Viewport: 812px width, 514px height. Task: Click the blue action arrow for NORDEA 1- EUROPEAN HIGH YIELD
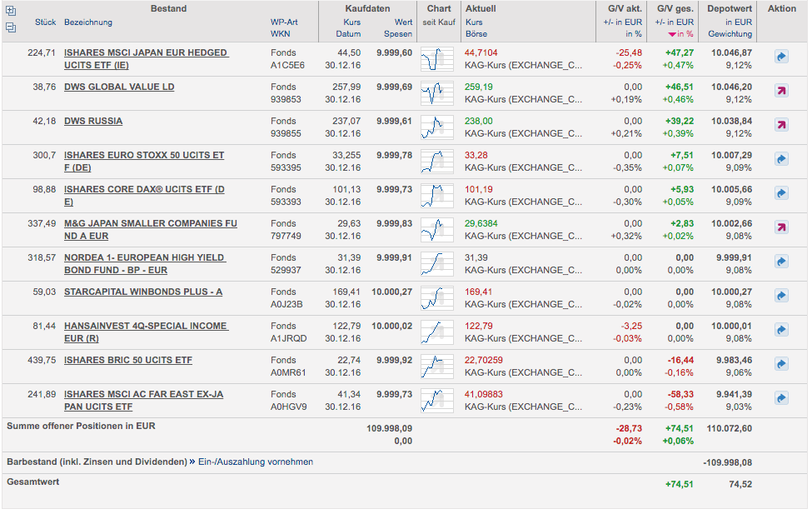pos(781,262)
